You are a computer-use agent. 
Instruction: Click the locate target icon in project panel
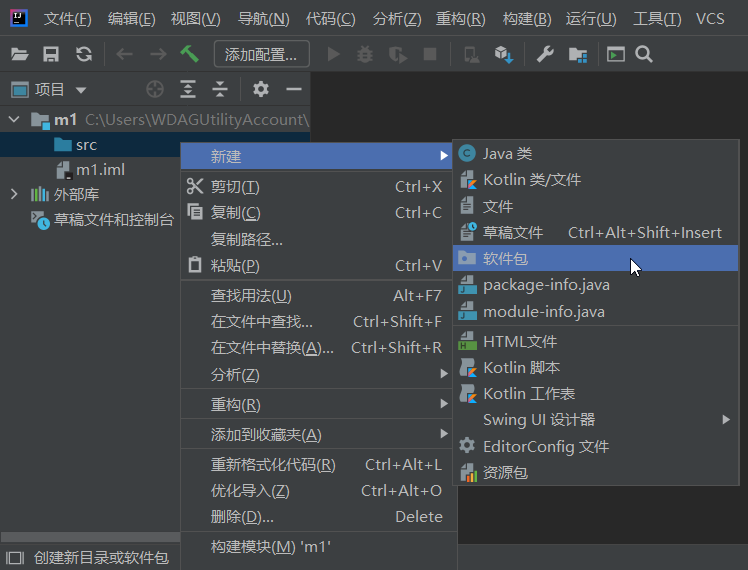[155, 90]
